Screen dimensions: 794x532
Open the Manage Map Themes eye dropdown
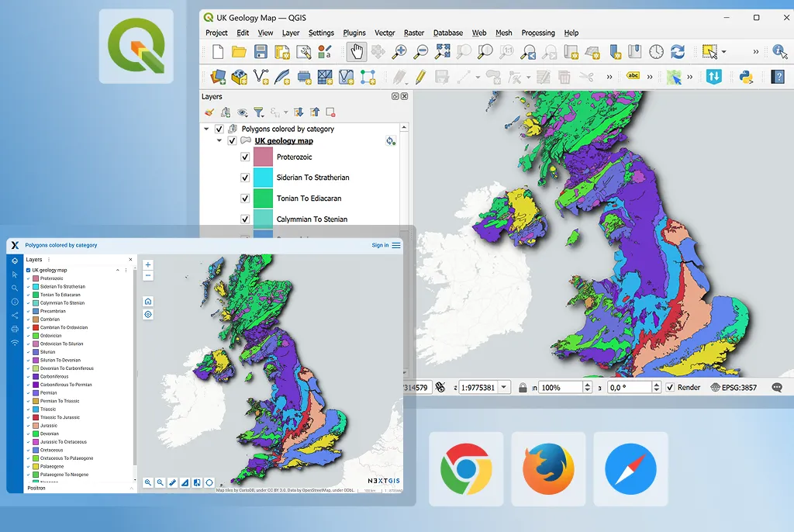[243, 112]
